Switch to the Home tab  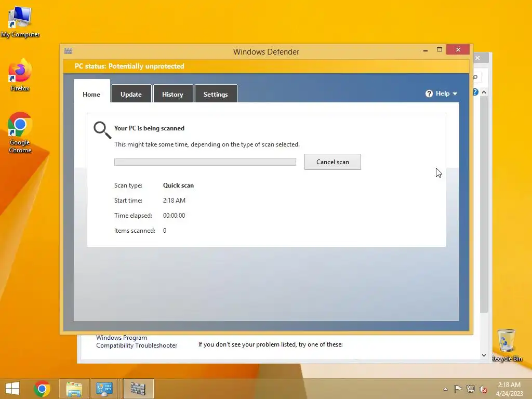pos(91,91)
